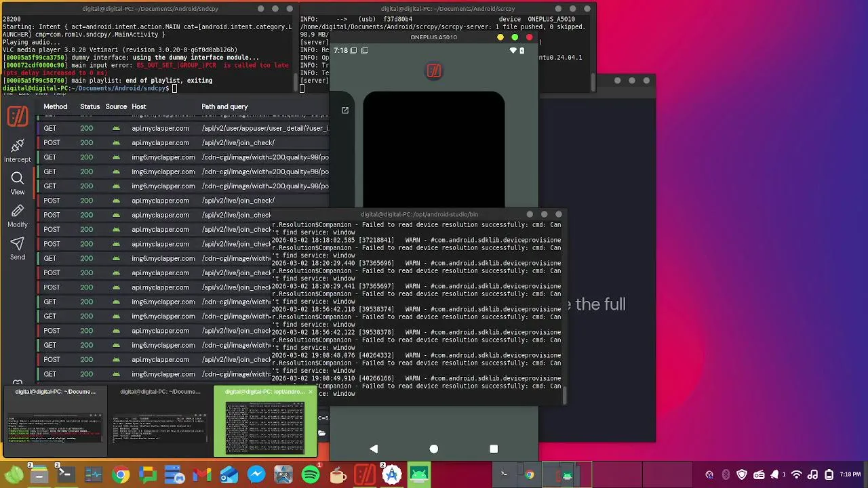The image size is (868, 488).
Task: Tap the Android recents button in scrcpy
Action: (494, 449)
